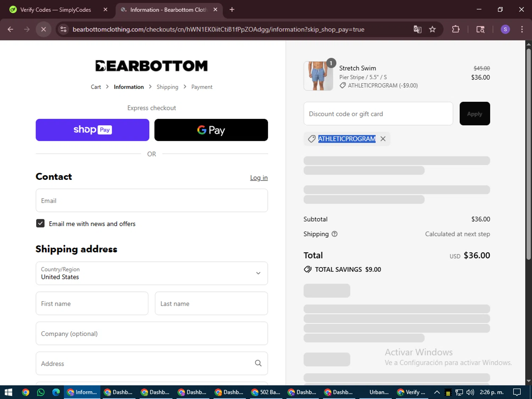The height and width of the screenshot is (399, 532).
Task: Click the address search magnifier icon
Action: (x=258, y=363)
